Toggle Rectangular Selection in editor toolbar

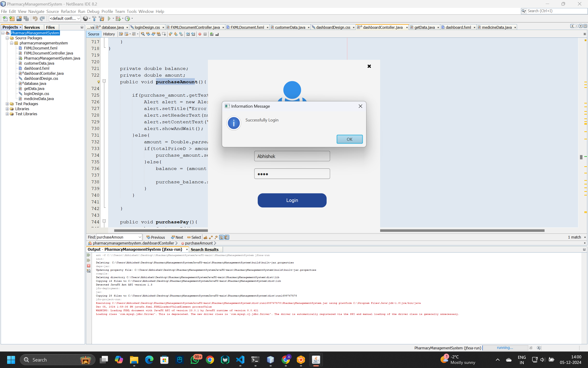pyautogui.click(x=164, y=34)
